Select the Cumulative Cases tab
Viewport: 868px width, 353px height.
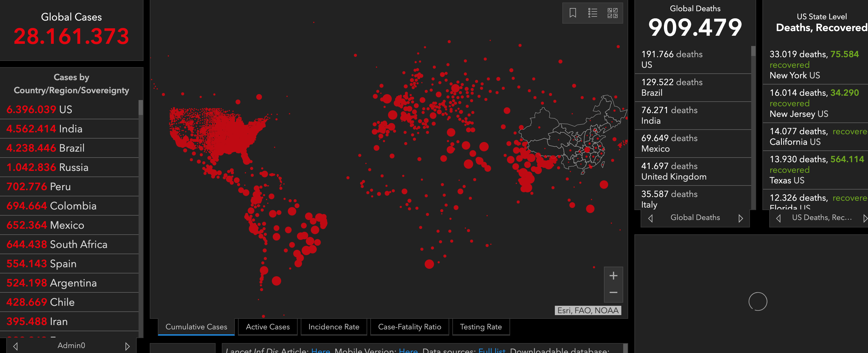point(196,327)
